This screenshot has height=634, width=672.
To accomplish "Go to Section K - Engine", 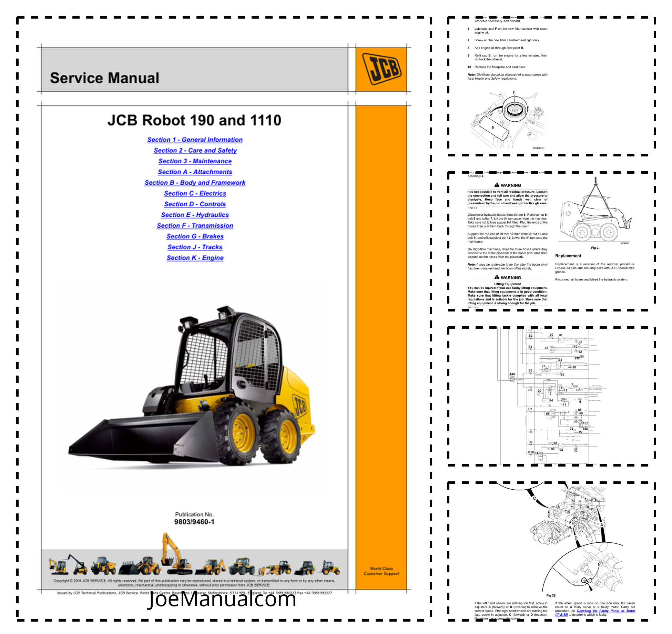I will 195,258.
